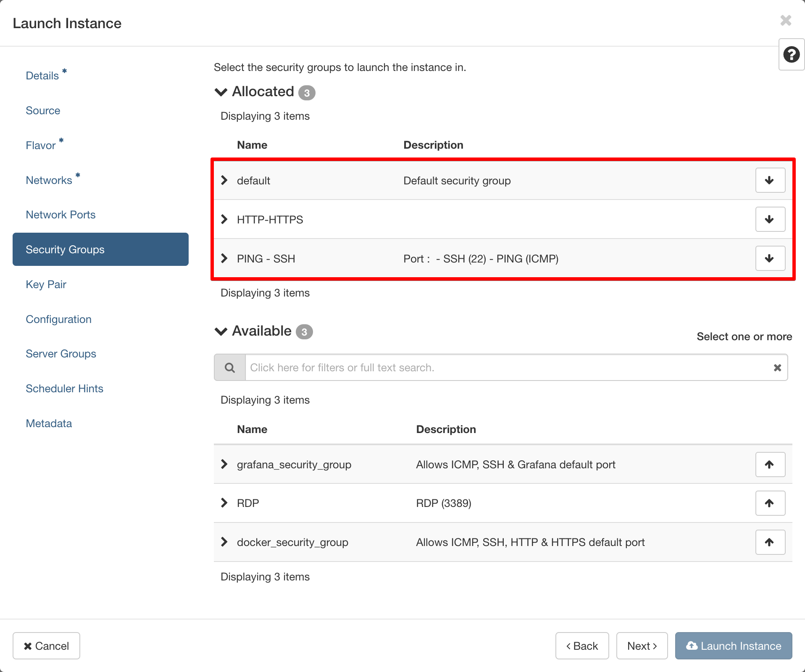Click the Next button
The image size is (805, 672).
click(642, 646)
